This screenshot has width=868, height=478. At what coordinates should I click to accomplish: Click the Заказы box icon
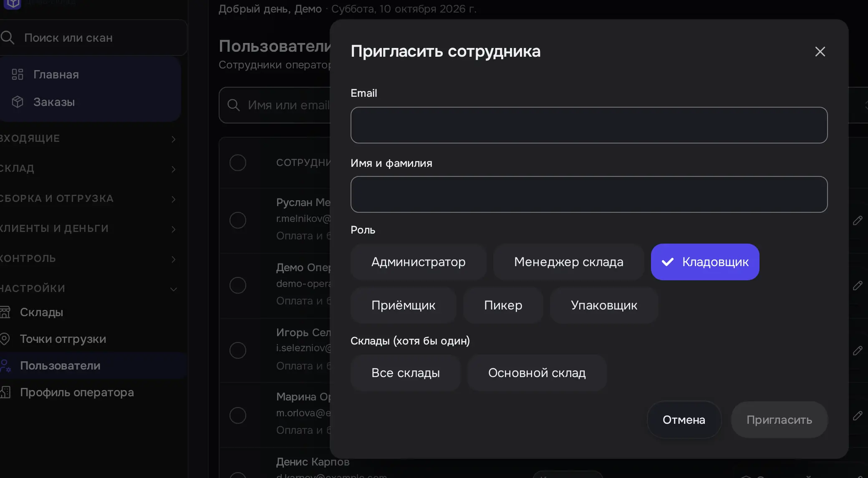tap(18, 102)
